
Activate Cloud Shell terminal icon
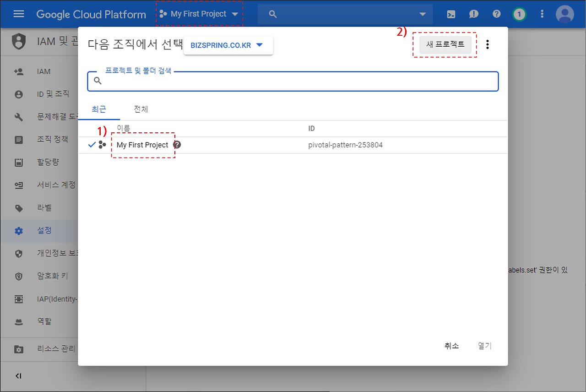point(451,14)
